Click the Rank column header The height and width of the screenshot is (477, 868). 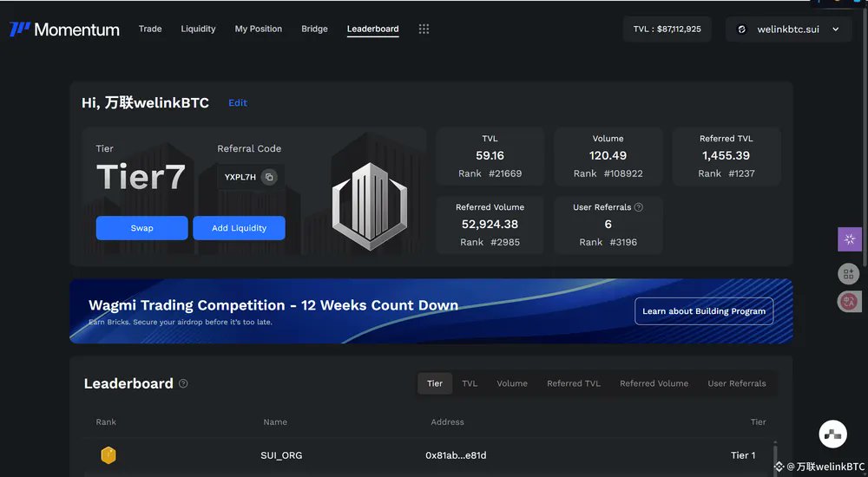106,421
